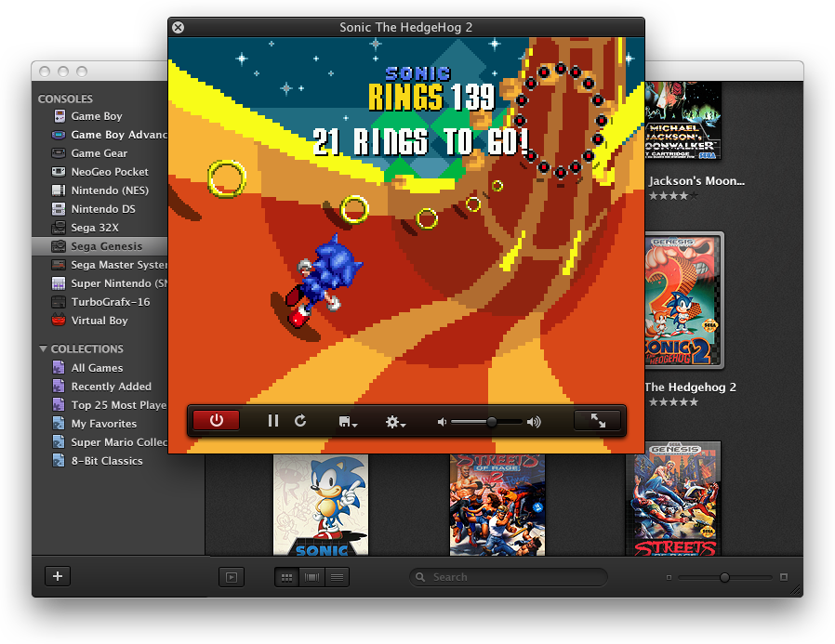Enter fullscreen mode for the game

tap(598, 421)
